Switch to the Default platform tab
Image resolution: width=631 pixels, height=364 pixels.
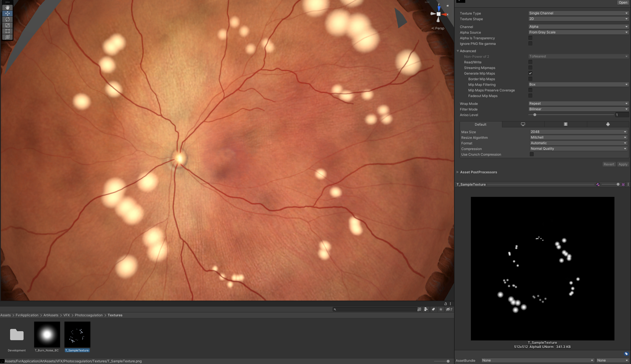tap(480, 124)
